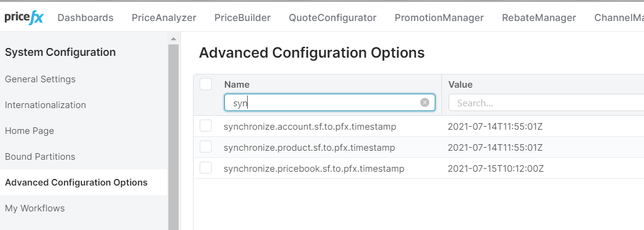Screen dimensions: 644x230
Task: Open My Workflows
Action: coord(35,208)
